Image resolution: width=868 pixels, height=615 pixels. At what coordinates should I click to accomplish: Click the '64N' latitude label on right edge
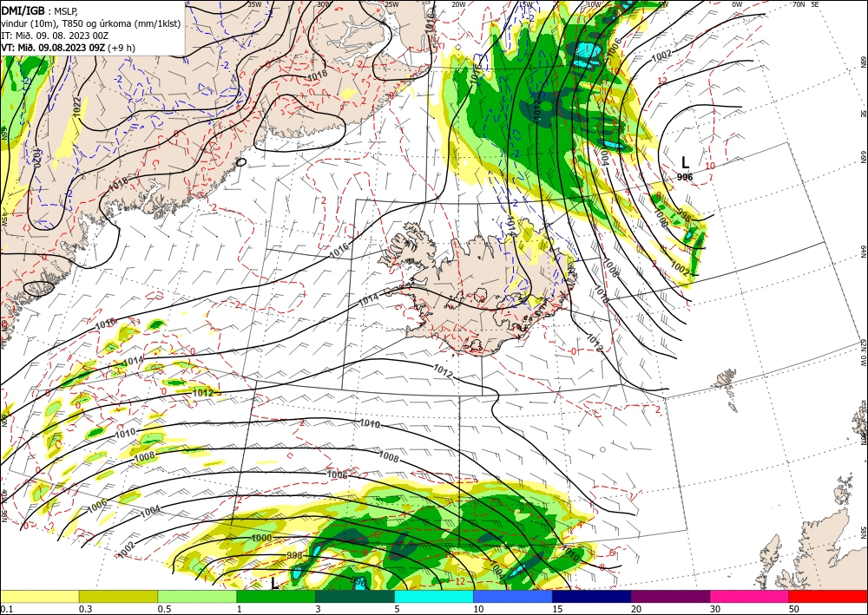[x=863, y=251]
